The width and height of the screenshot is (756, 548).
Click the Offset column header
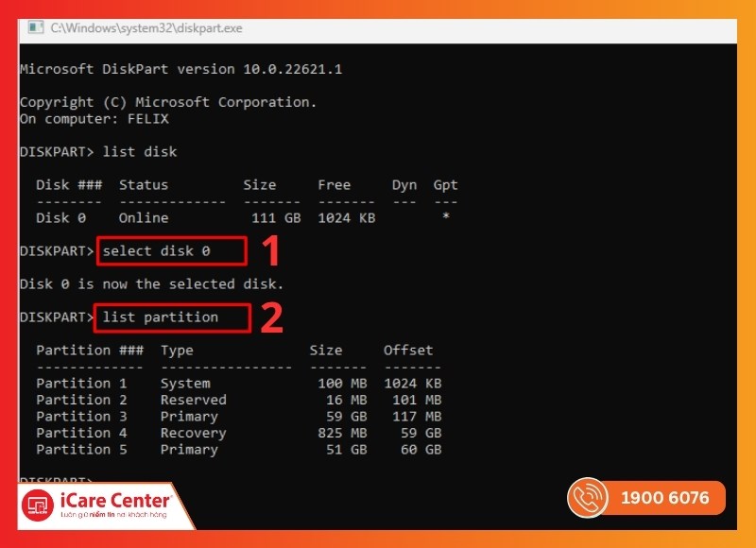407,351
